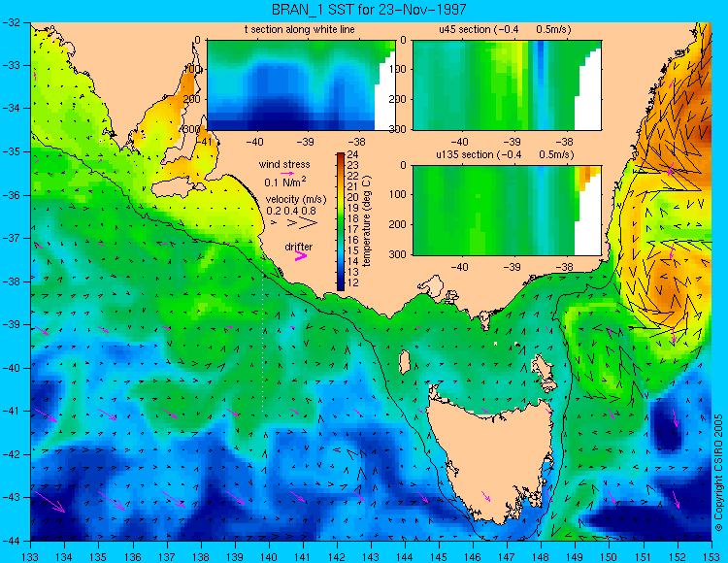Click the 147 longitude axis label
This screenshot has width=728, height=563.
[x=507, y=556]
